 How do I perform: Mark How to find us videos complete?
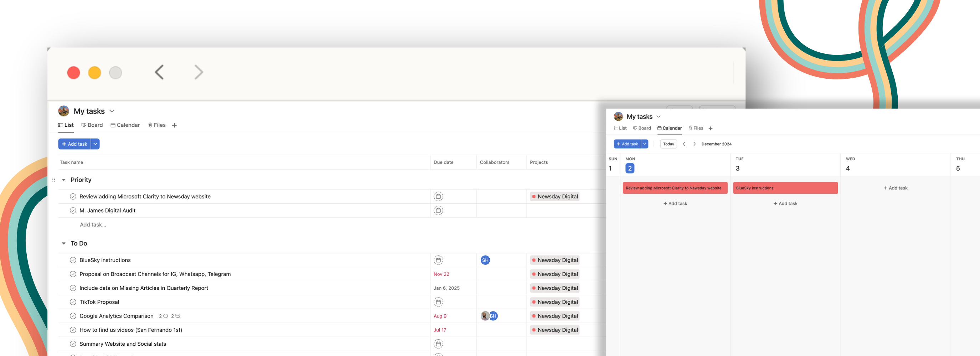pyautogui.click(x=73, y=330)
